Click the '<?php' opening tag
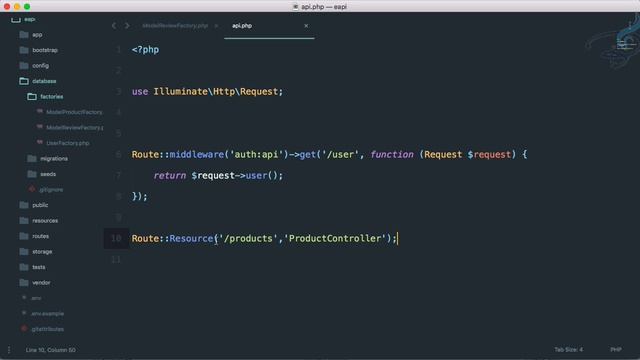 point(145,50)
